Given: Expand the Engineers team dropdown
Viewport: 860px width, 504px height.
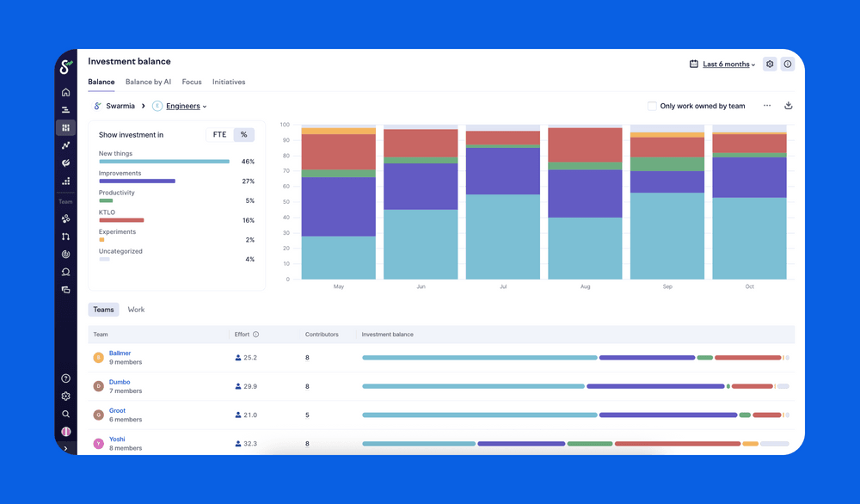Looking at the screenshot, I should coord(186,107).
